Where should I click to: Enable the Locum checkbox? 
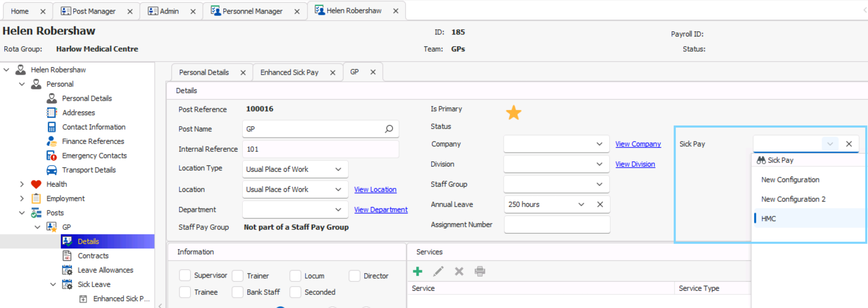[x=295, y=276]
